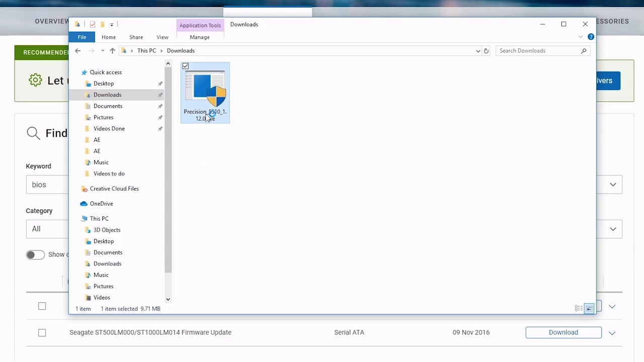644x362 pixels.
Task: Open the Home ribbon tab
Action: click(109, 37)
